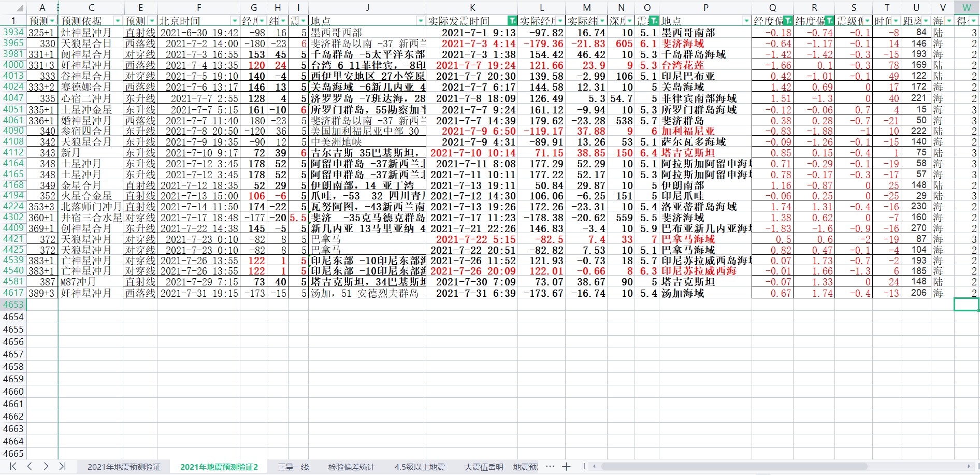Viewport: 980px width, 475px height.
Task: Click the cell 汤加海域
Action: click(x=705, y=293)
